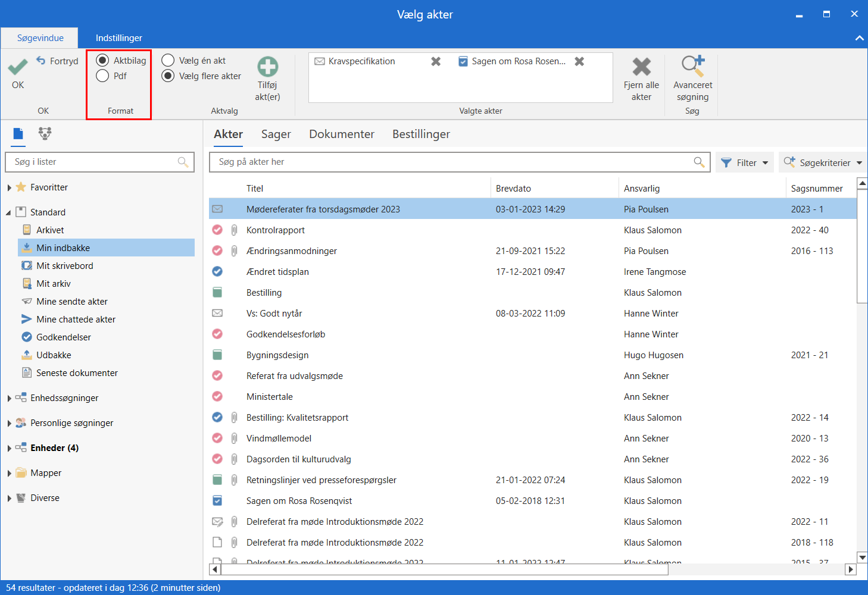This screenshot has height=595, width=868.
Task: Switch to the organization tree view icon
Action: click(x=45, y=133)
